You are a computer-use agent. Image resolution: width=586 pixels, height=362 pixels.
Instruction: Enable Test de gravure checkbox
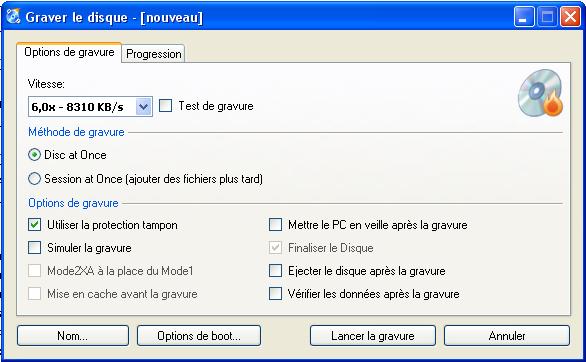pyautogui.click(x=166, y=106)
